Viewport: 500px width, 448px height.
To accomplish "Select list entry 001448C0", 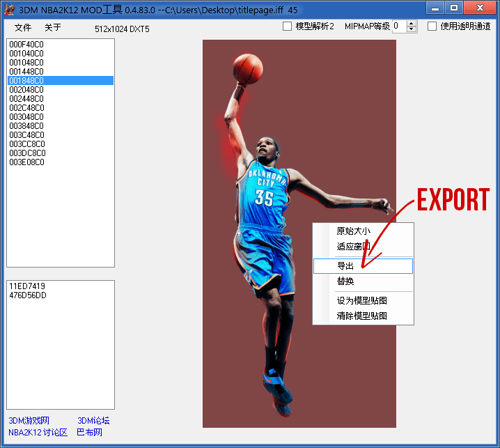I will [x=61, y=72].
